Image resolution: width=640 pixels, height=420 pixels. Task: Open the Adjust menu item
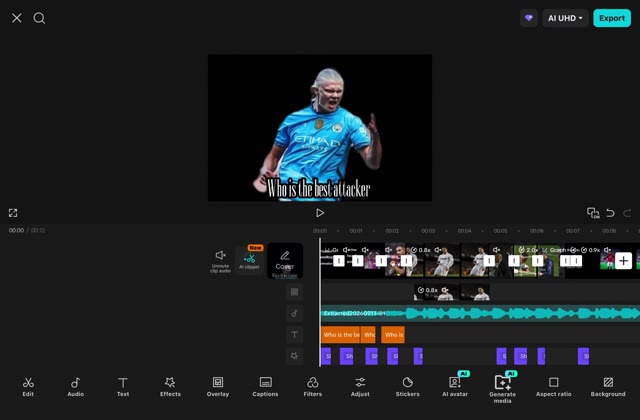point(360,387)
